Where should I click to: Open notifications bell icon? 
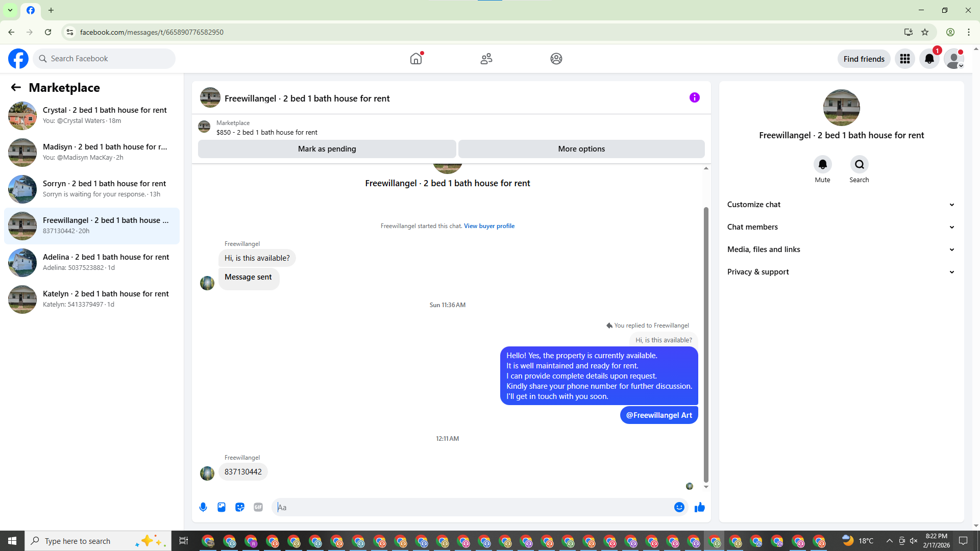click(x=929, y=59)
